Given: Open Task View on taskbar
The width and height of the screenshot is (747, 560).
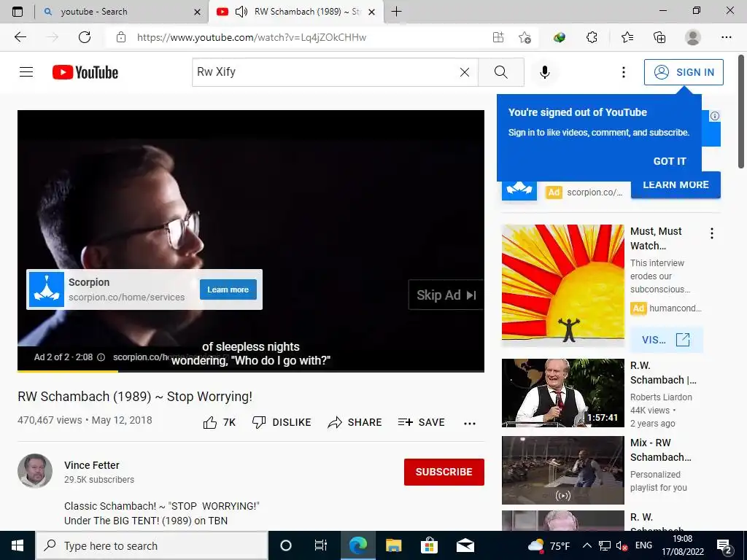Looking at the screenshot, I should coord(321,545).
